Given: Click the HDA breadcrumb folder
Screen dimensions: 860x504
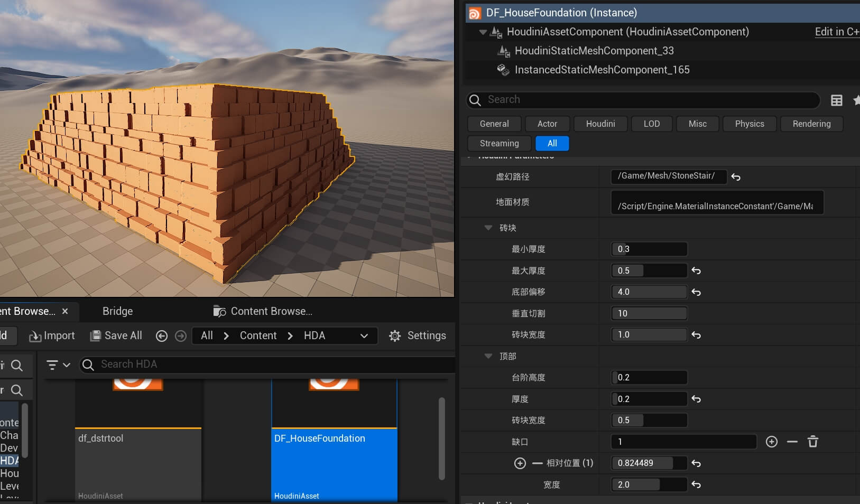Looking at the screenshot, I should coord(315,335).
